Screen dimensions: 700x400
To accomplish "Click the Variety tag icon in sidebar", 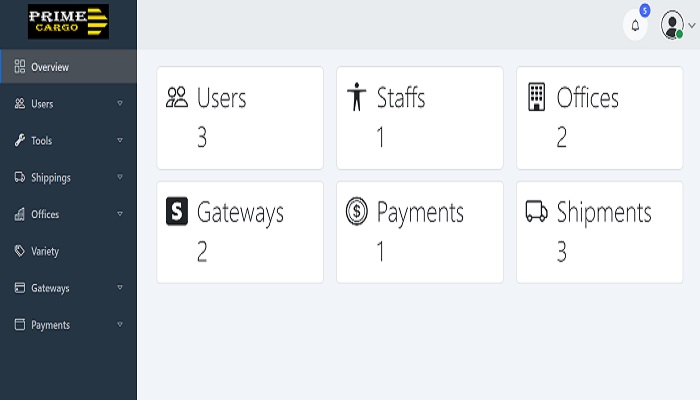I will [x=20, y=251].
